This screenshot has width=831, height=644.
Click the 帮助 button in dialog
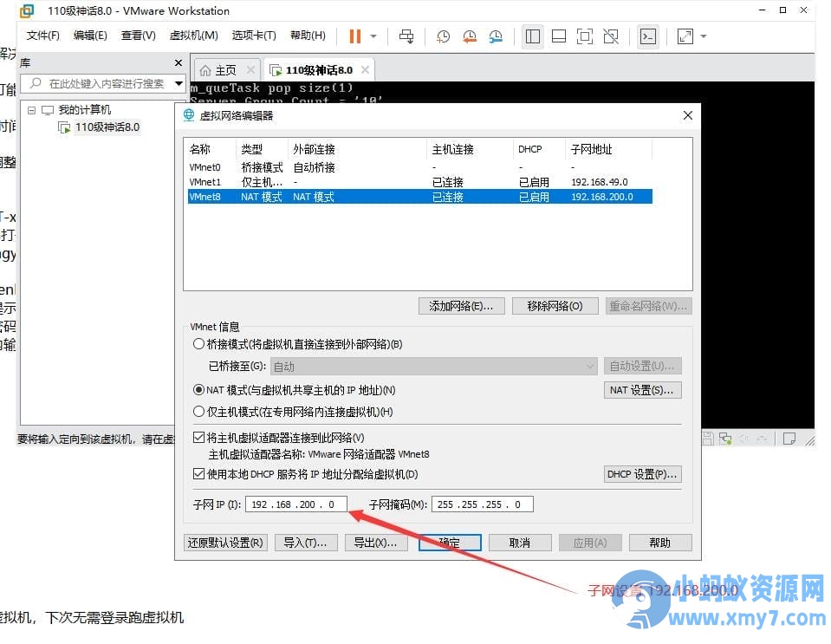click(x=659, y=543)
